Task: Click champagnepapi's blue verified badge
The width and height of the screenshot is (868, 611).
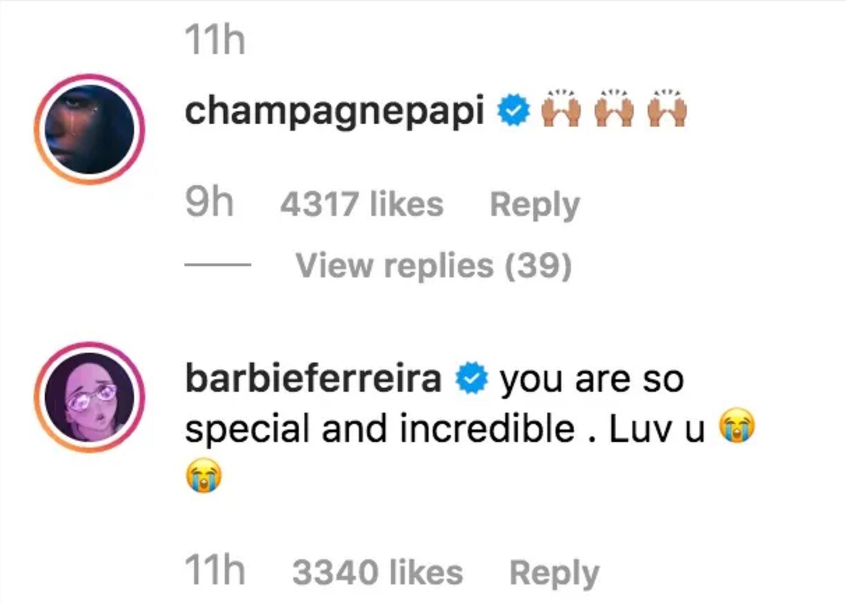Action: tap(513, 111)
